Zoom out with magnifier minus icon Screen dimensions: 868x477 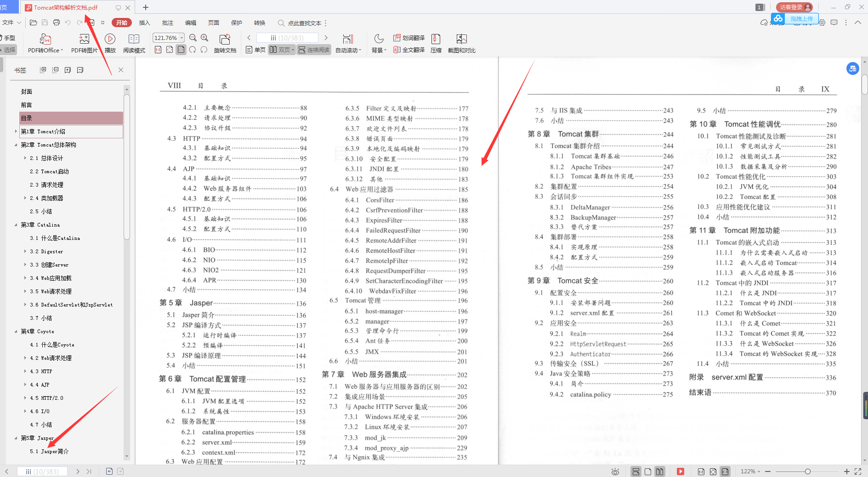pyautogui.click(x=193, y=38)
